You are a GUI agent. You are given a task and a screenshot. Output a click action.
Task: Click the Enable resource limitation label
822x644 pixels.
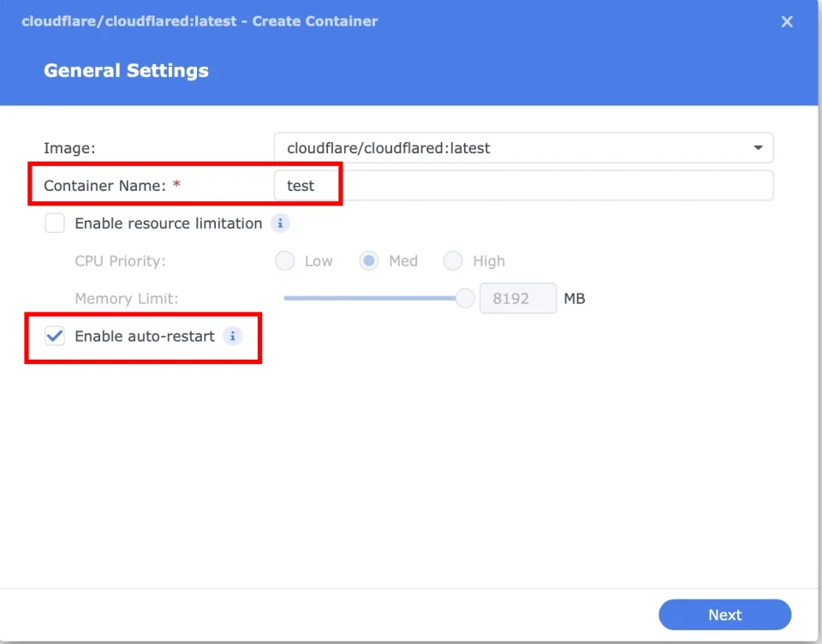tap(169, 224)
